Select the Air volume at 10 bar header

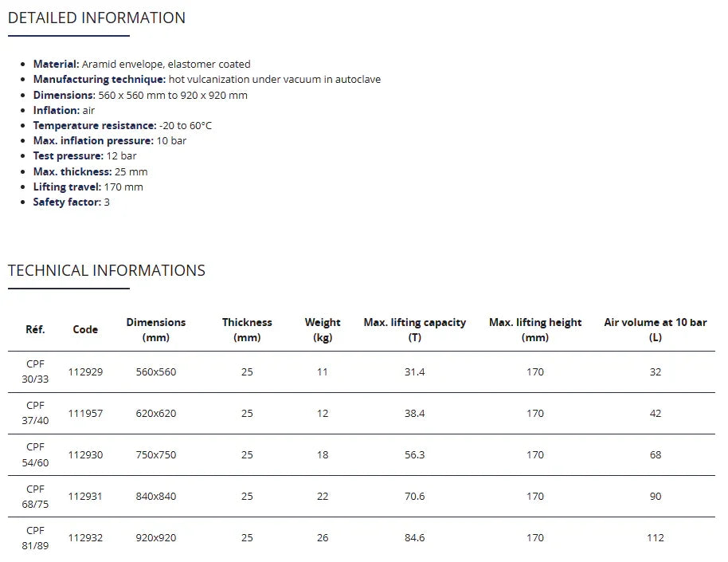(655, 329)
